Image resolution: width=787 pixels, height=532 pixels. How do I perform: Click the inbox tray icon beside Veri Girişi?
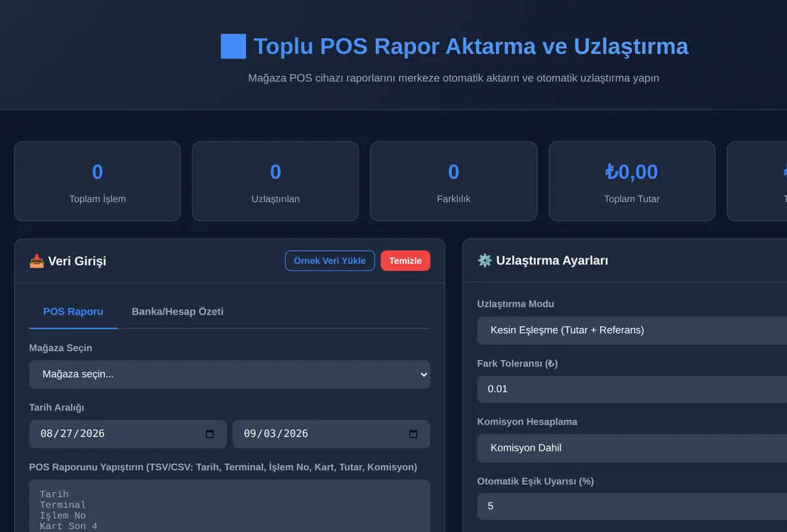click(x=37, y=261)
